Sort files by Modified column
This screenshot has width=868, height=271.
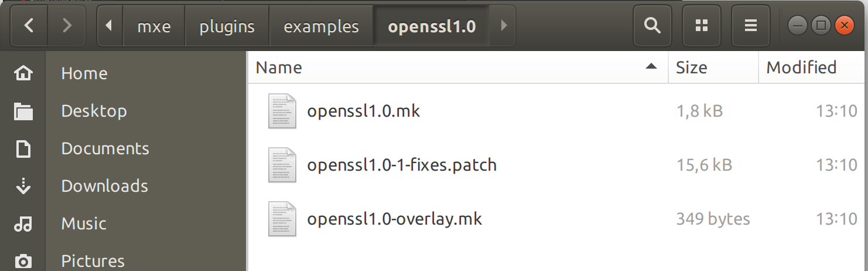pyautogui.click(x=801, y=67)
